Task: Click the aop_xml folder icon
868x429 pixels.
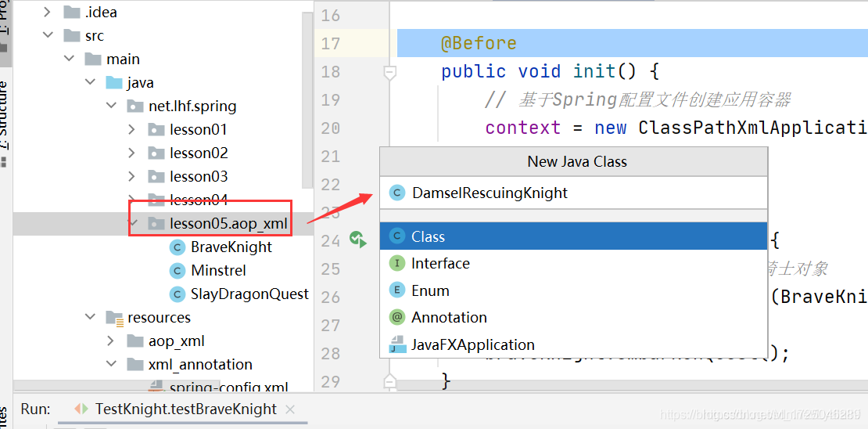Action: pyautogui.click(x=135, y=341)
